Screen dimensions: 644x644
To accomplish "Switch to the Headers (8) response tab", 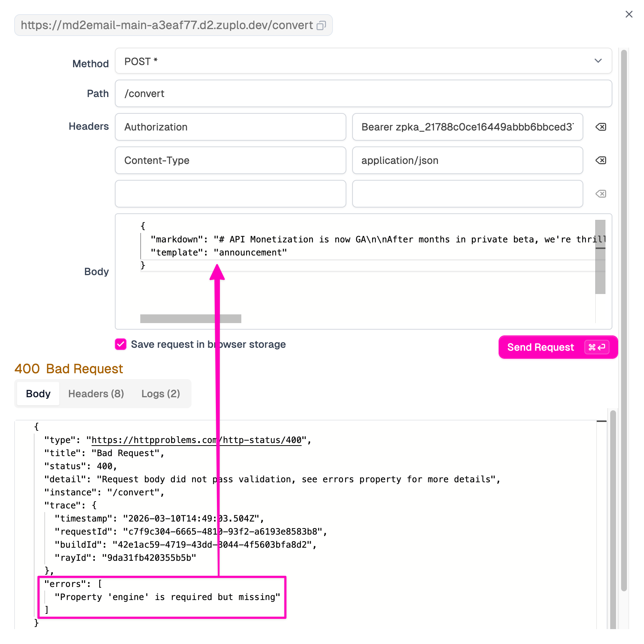I will pos(96,394).
